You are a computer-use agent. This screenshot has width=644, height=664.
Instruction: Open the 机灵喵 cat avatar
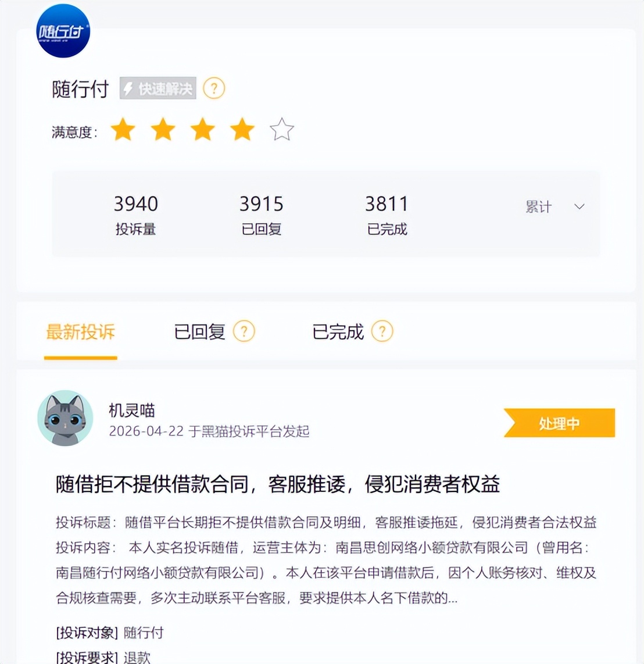click(65, 418)
